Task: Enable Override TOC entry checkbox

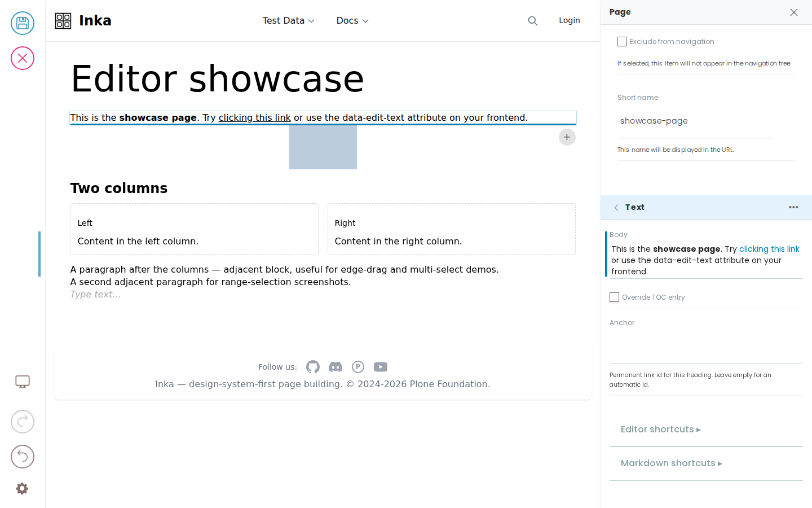Action: 615,297
